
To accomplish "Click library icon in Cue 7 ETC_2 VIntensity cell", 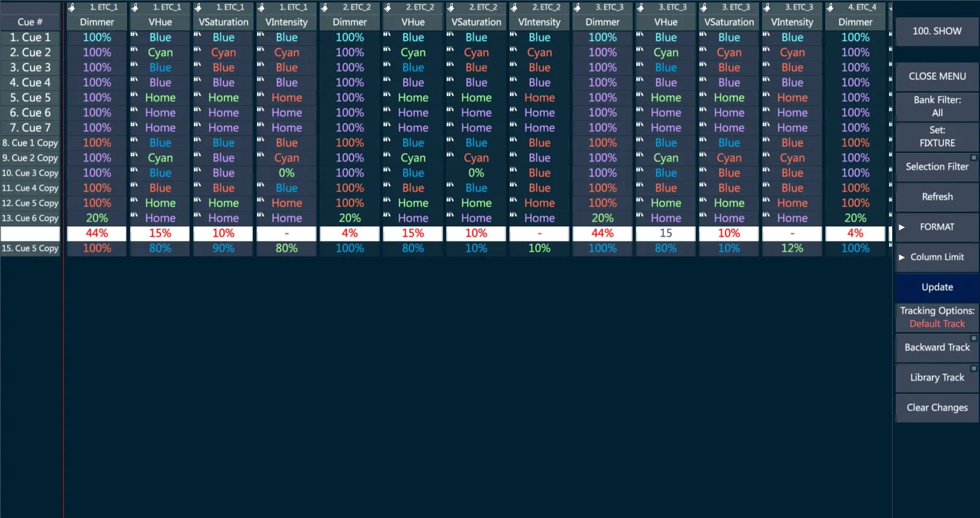I will coord(513,124).
